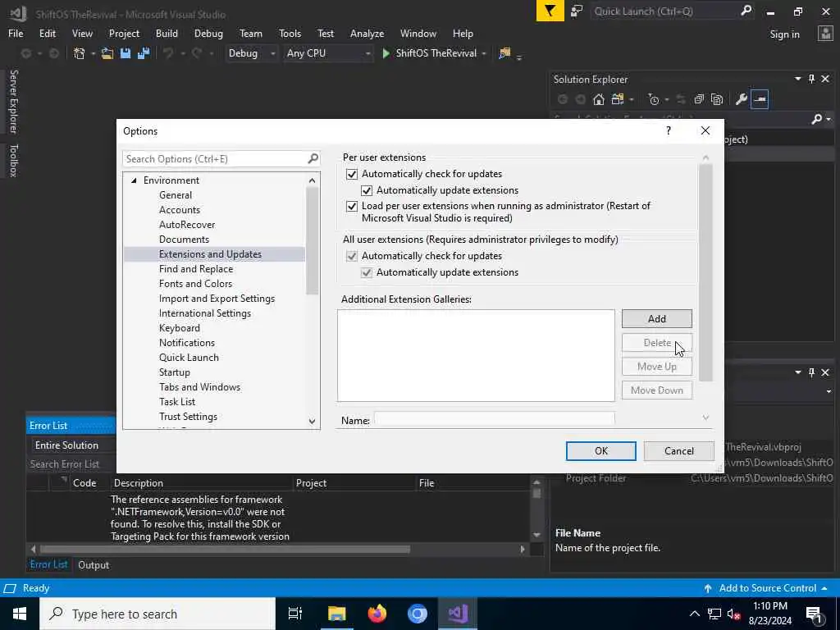This screenshot has width=840, height=630.
Task: Open the Toolbox side tab
Action: (13, 160)
